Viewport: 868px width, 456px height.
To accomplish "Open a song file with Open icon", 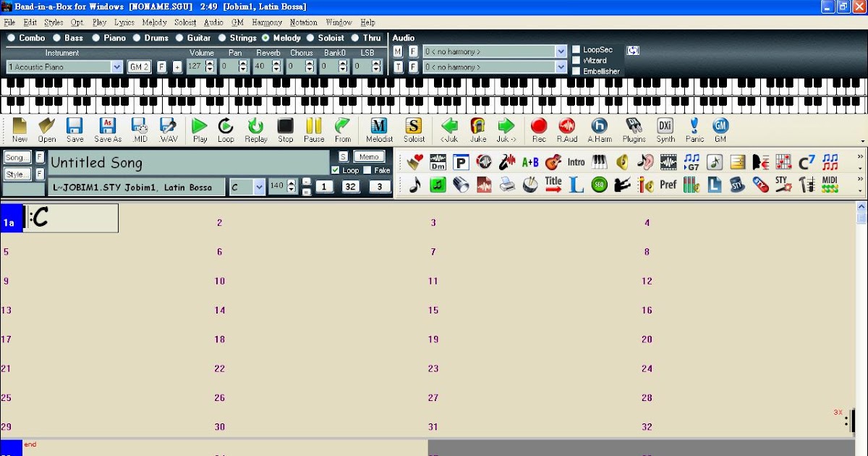I will coord(47,130).
